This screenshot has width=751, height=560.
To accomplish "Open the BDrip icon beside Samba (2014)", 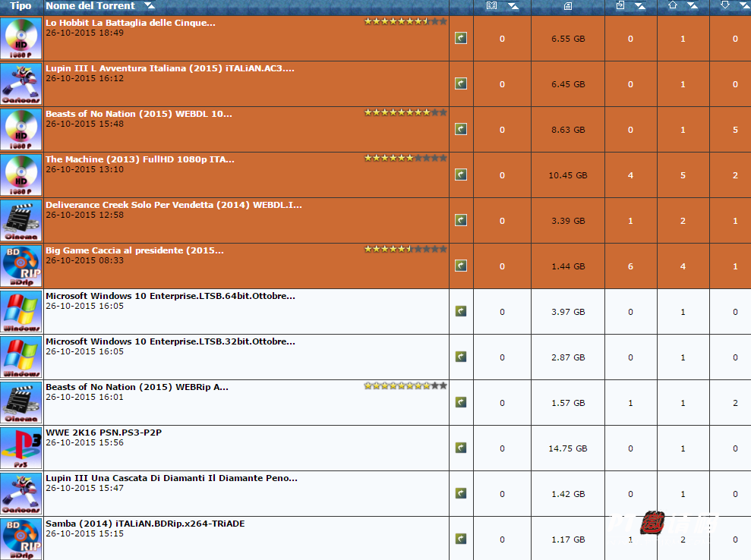I will click(21, 539).
